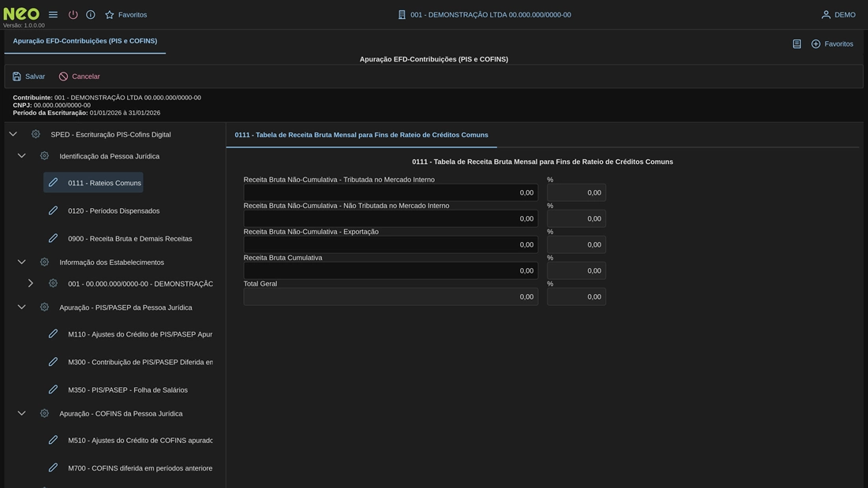Open 0900 Receita Bruta e Demais Receitas
The height and width of the screenshot is (488, 868).
(x=129, y=238)
